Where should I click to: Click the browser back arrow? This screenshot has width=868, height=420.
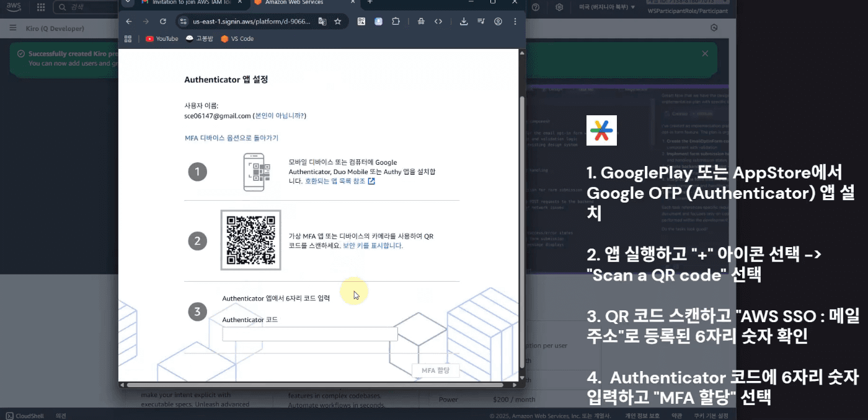pyautogui.click(x=129, y=21)
